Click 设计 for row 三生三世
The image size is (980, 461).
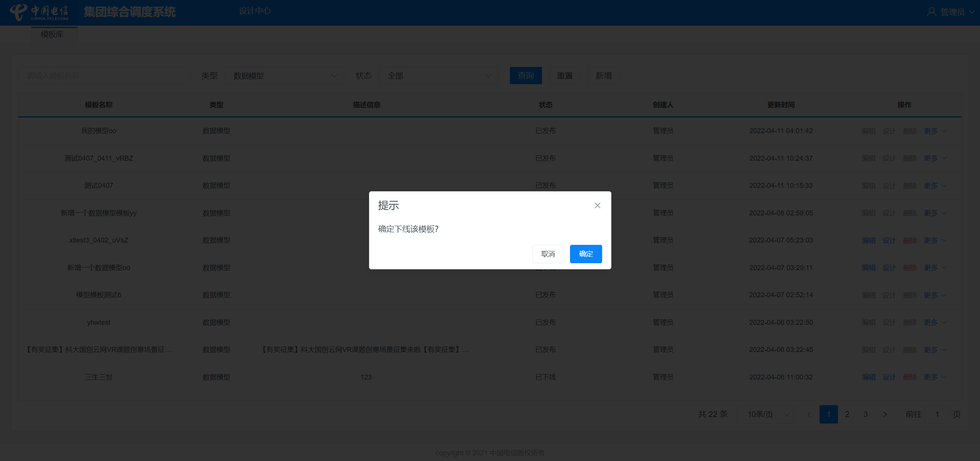coord(889,377)
